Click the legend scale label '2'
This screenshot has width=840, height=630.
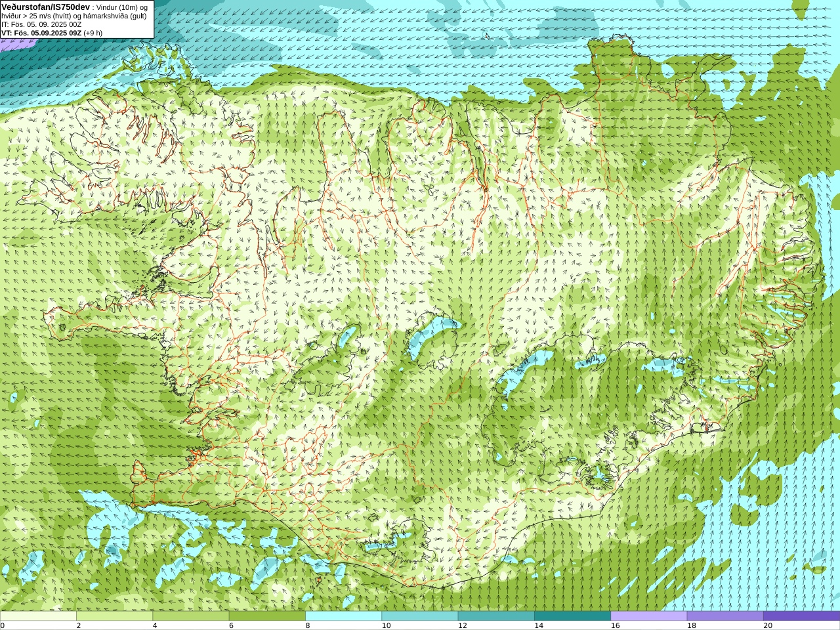pyautogui.click(x=79, y=625)
